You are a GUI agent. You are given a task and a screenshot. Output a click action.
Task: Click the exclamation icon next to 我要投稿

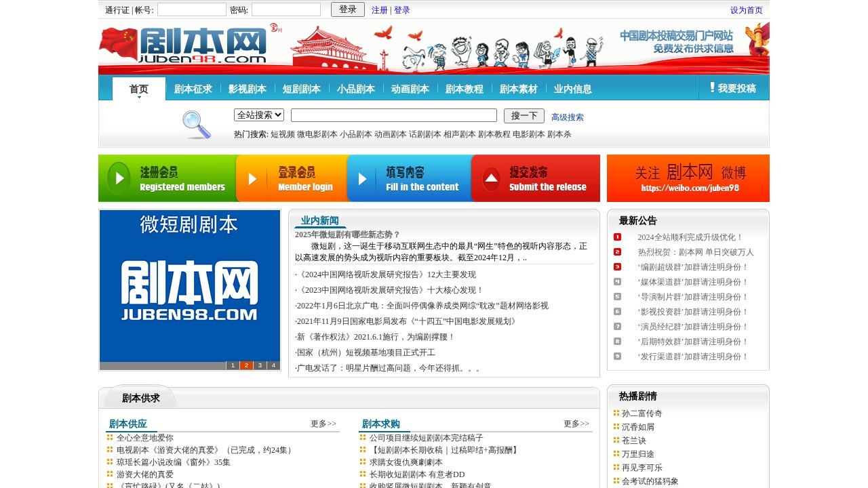point(711,87)
